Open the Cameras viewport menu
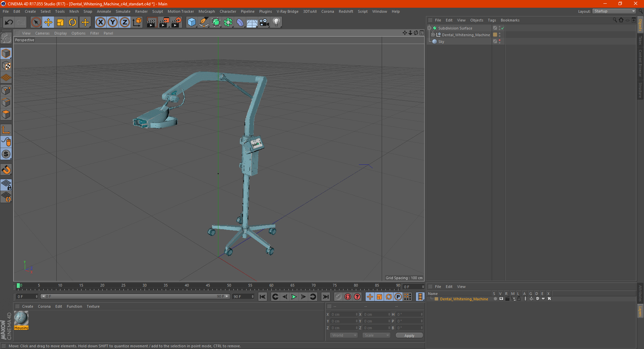The width and height of the screenshot is (644, 349). click(x=42, y=33)
